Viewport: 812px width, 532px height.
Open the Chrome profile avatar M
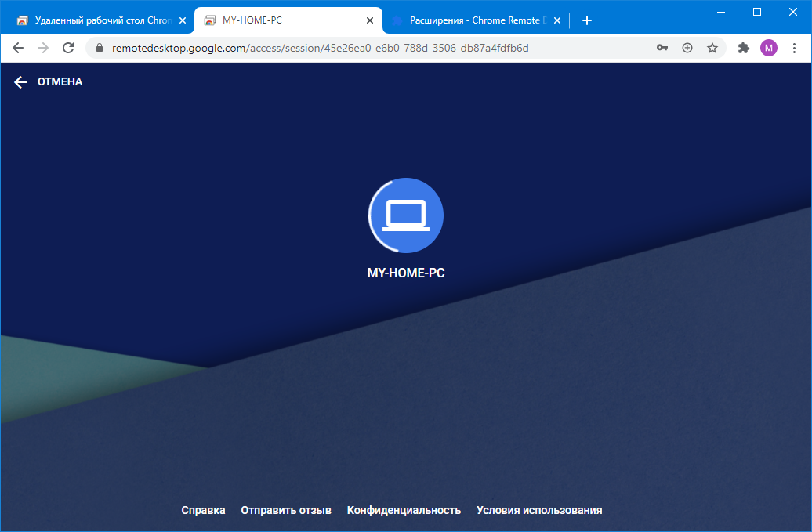tap(768, 48)
